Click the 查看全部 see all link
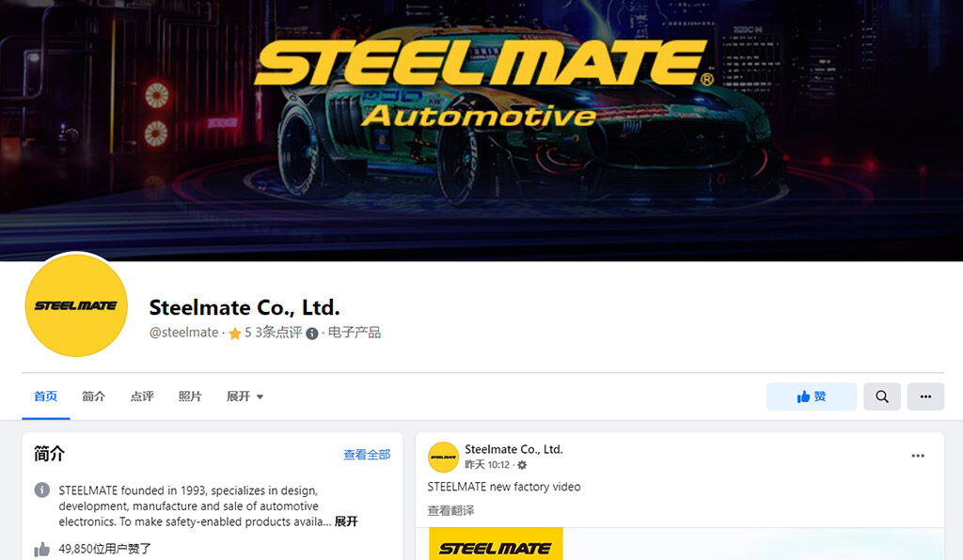The image size is (963, 560). point(367,455)
